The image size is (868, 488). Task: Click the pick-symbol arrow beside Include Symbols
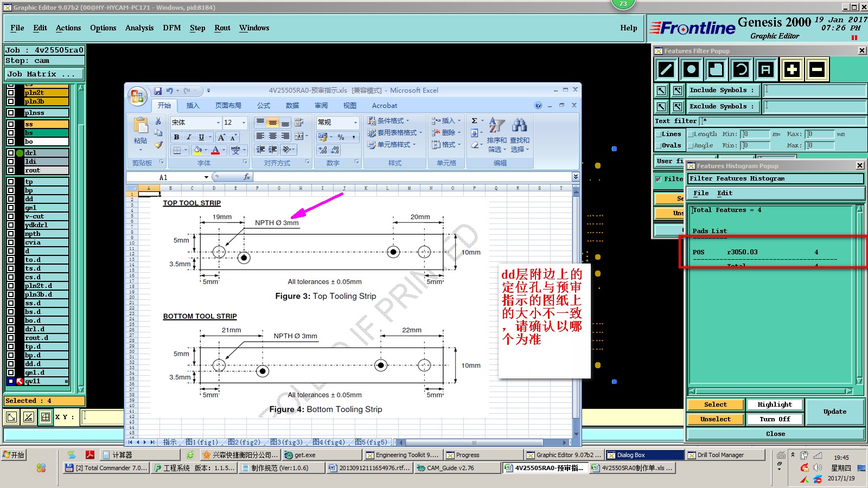(661, 91)
